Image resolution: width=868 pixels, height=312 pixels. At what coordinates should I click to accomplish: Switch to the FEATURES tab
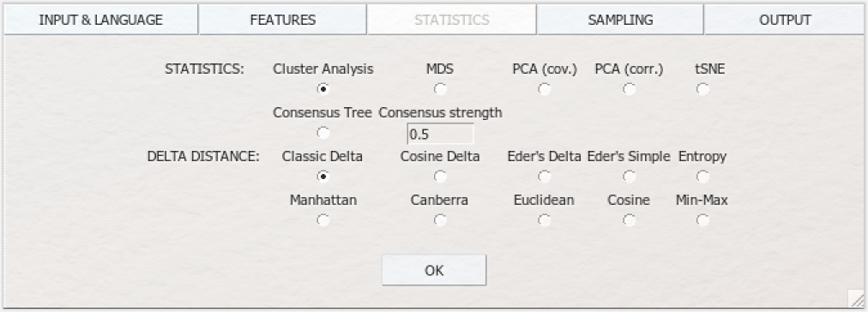[282, 20]
